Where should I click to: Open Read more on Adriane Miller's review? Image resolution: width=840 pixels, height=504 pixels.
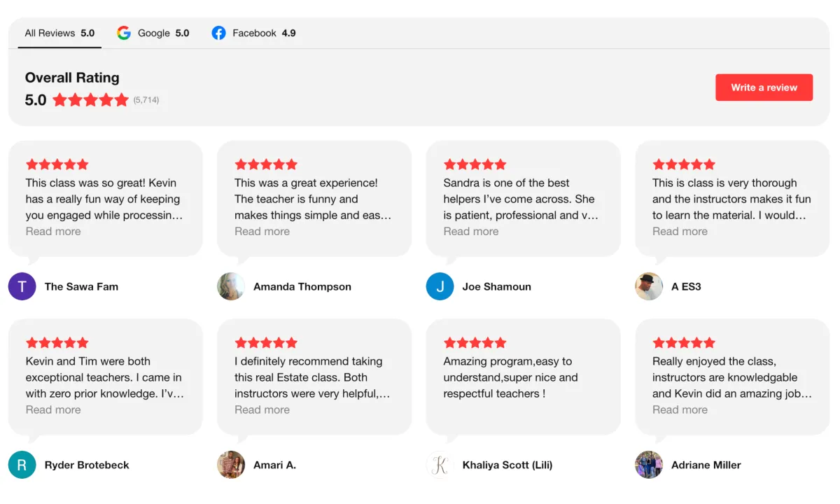point(680,410)
